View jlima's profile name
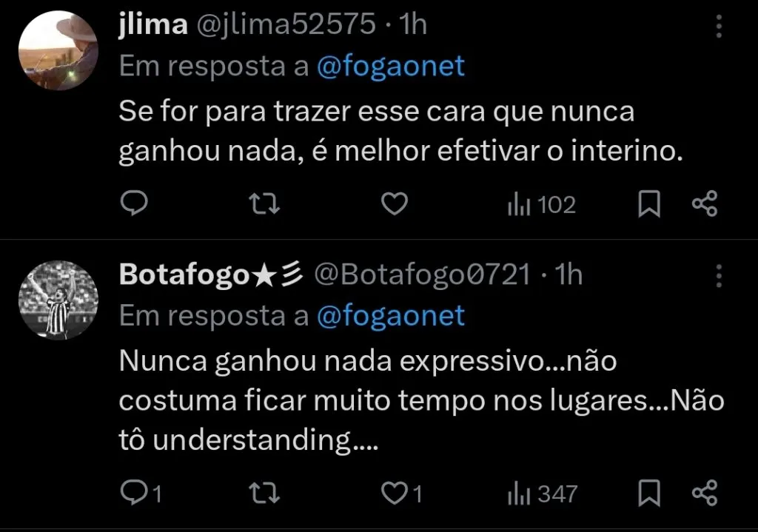The height and width of the screenshot is (532, 758). (x=151, y=23)
